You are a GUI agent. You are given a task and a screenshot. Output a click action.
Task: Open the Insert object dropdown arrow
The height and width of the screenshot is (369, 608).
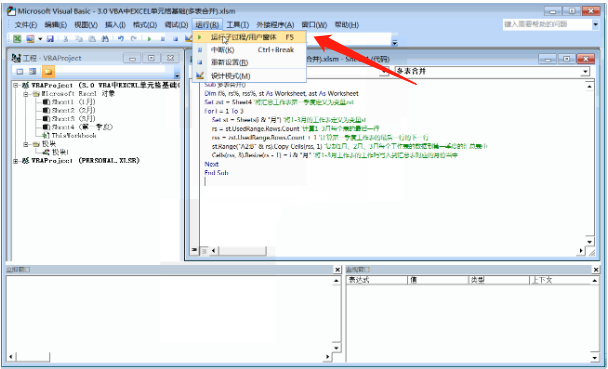click(40, 39)
